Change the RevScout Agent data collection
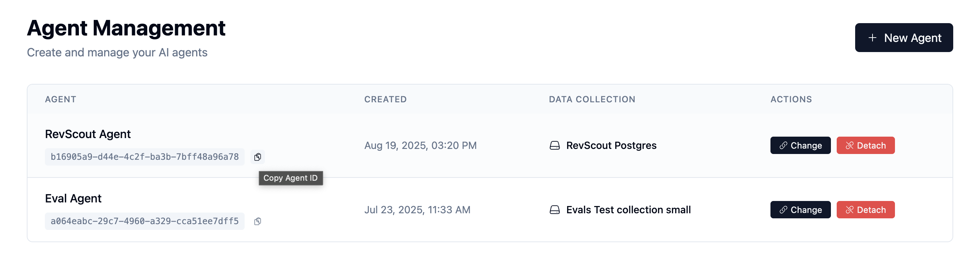980x274 pixels. pyautogui.click(x=800, y=146)
